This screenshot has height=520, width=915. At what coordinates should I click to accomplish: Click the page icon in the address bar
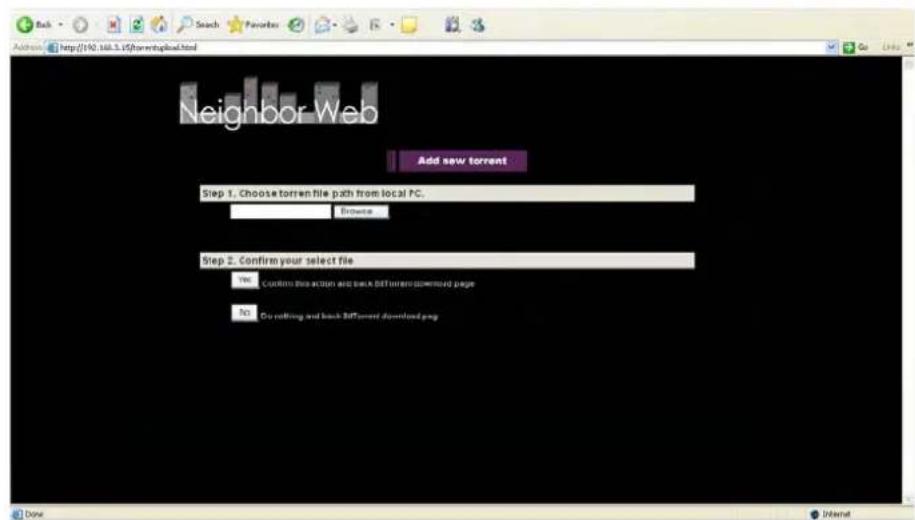click(x=53, y=47)
